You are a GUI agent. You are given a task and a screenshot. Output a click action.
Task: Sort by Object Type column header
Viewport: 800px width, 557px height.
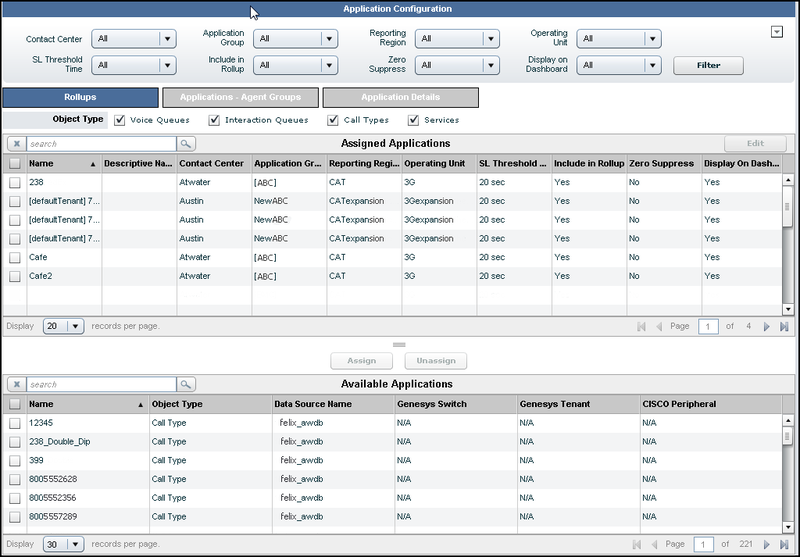coord(210,404)
